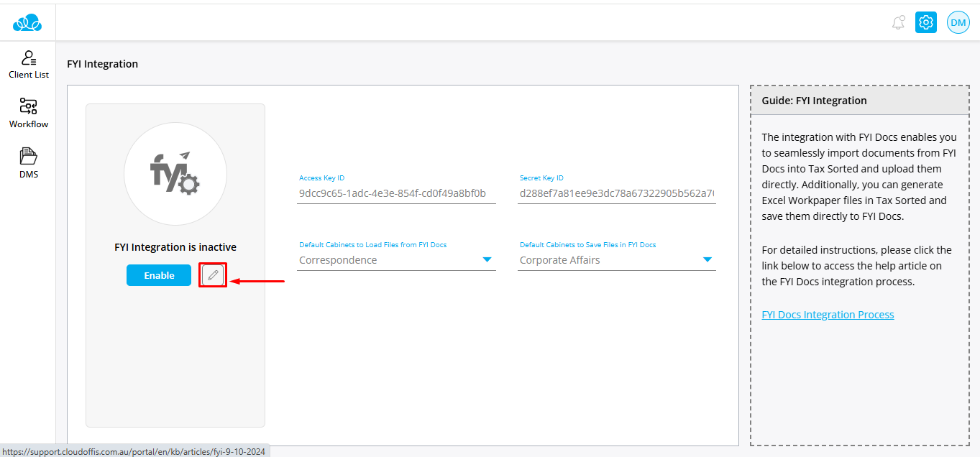Click the Secret Key ID field
This screenshot has height=457, width=980.
tap(617, 193)
